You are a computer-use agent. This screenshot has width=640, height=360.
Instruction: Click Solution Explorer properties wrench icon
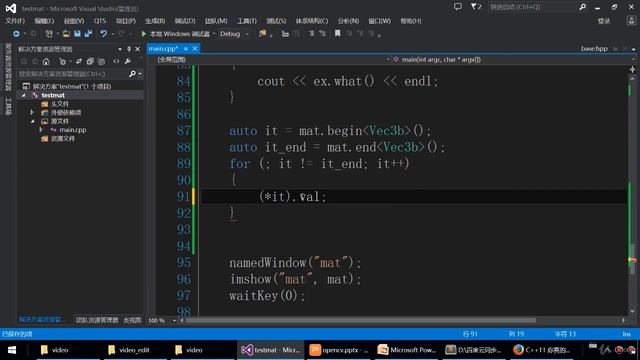pyautogui.click(x=128, y=62)
